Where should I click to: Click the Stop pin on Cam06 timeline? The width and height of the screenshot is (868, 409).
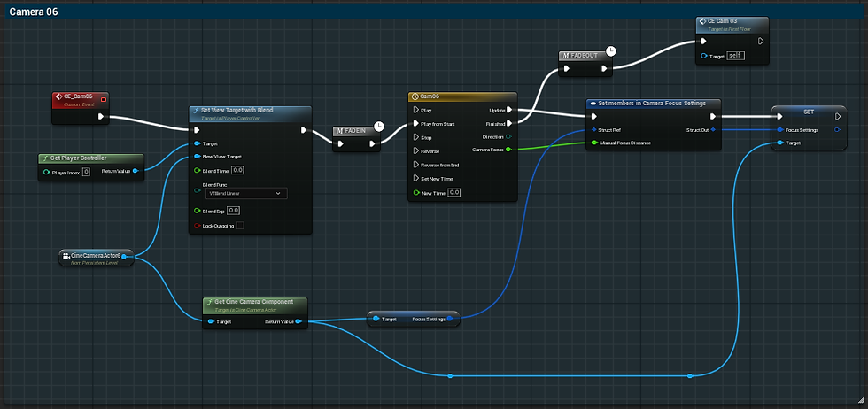pyautogui.click(x=417, y=137)
